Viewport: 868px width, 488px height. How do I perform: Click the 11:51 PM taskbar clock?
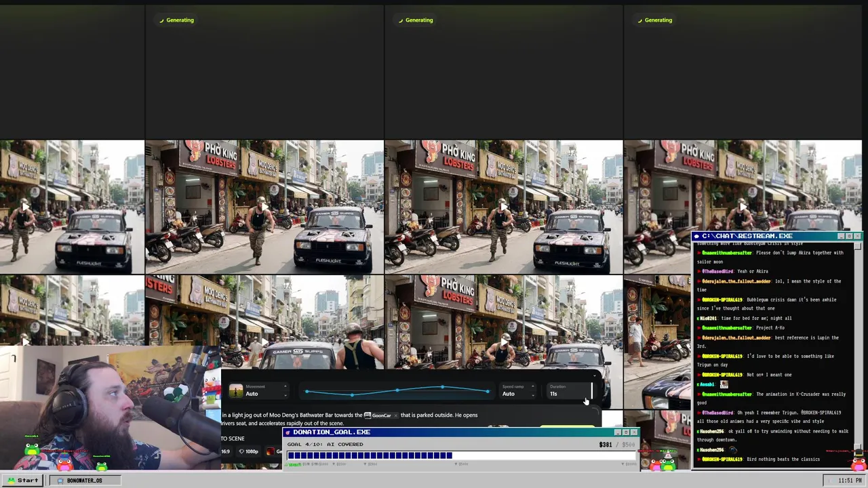coord(849,480)
